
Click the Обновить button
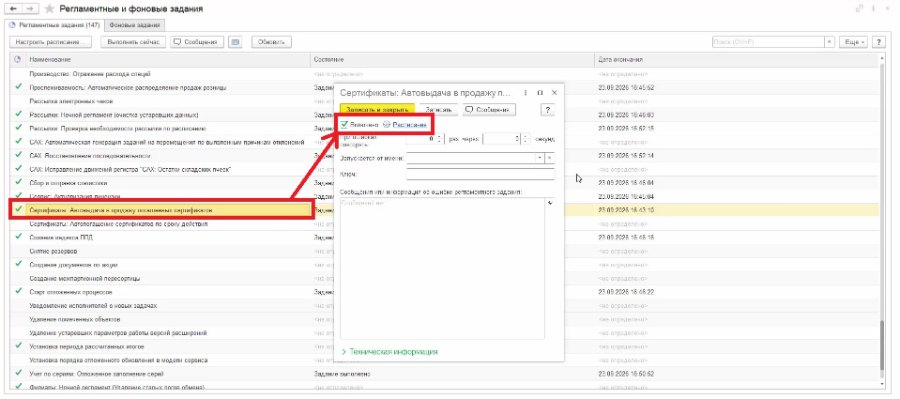(271, 42)
